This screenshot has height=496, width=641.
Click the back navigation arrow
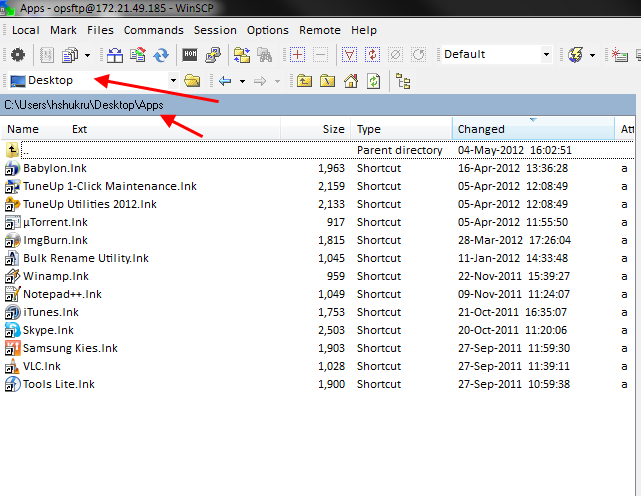point(225,81)
